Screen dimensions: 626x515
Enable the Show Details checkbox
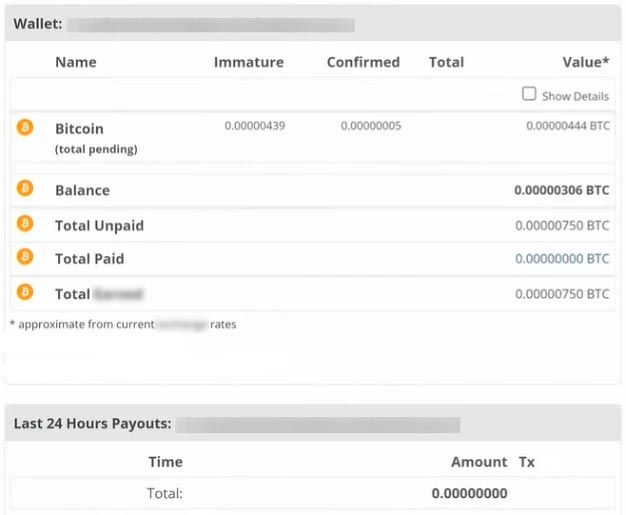pyautogui.click(x=529, y=94)
